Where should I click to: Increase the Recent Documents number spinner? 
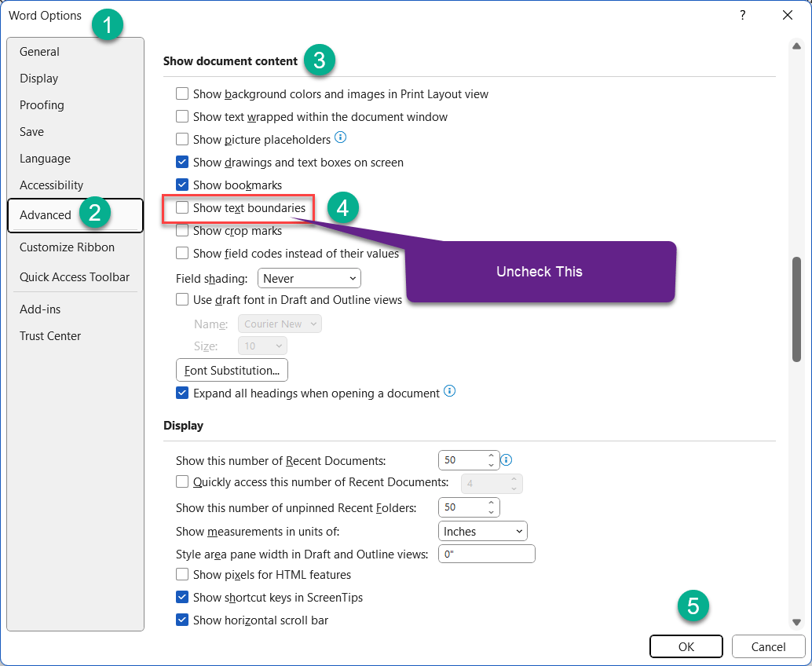(x=491, y=456)
